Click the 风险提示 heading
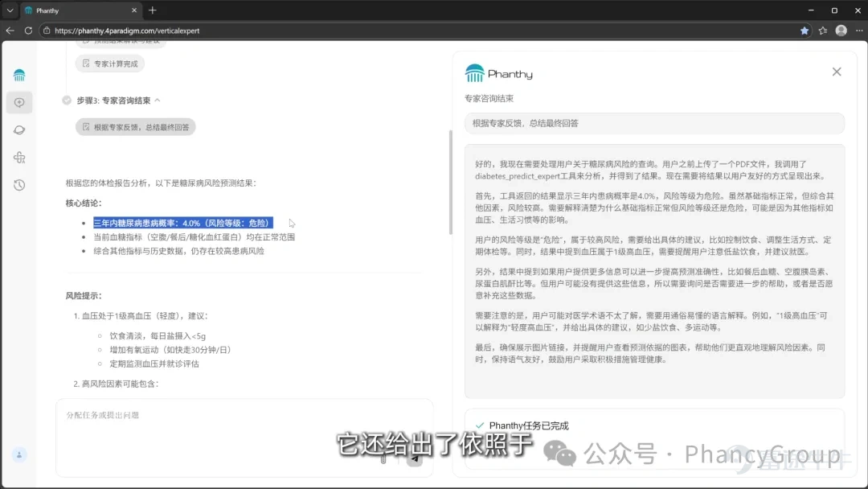The image size is (868, 489). pyautogui.click(x=84, y=296)
